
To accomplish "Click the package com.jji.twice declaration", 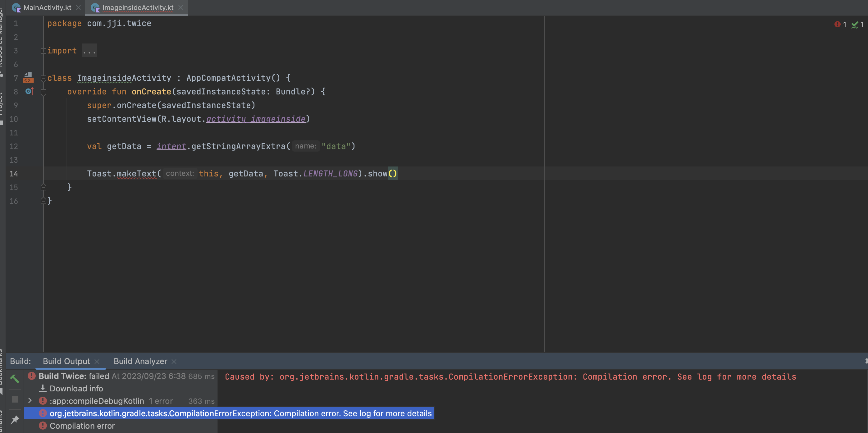I will [99, 23].
